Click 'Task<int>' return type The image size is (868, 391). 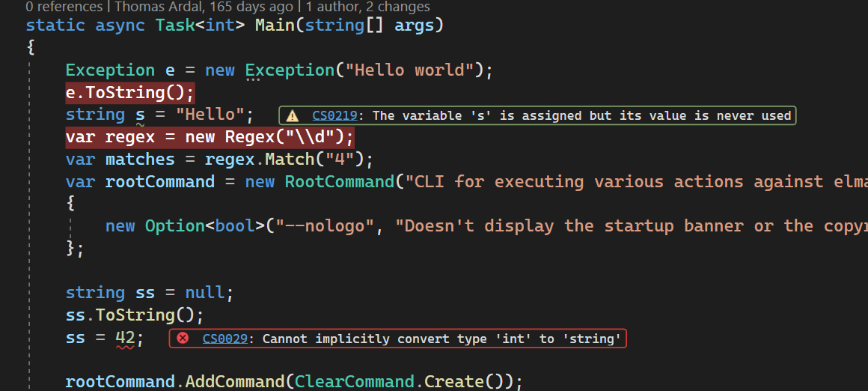click(200, 25)
